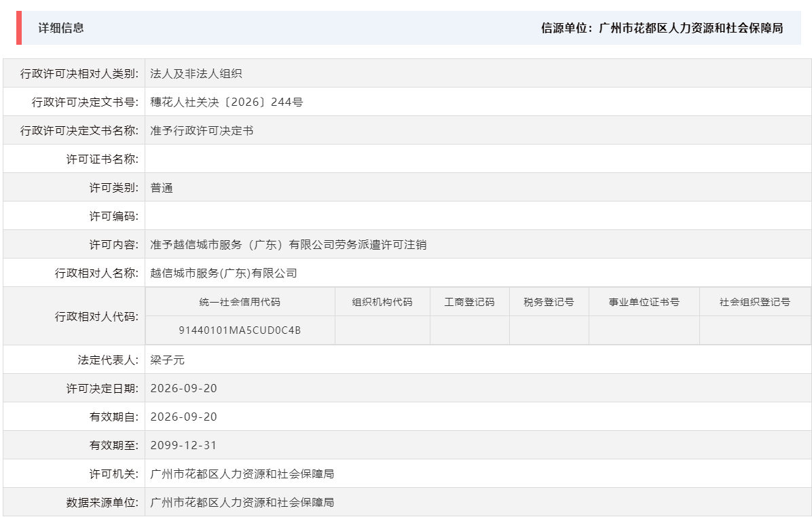Select start date 2026-09-20 beside 有效期自
The height and width of the screenshot is (517, 812).
184,417
